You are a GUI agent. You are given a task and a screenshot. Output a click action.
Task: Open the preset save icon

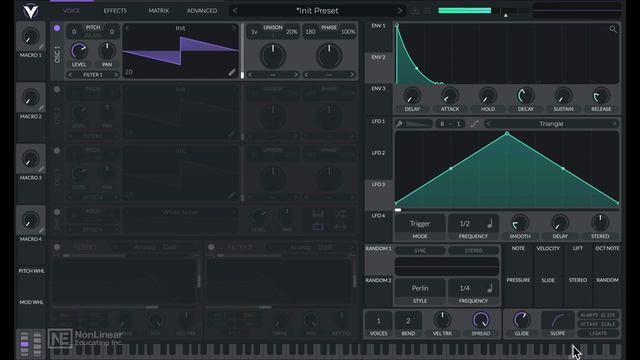click(x=415, y=11)
